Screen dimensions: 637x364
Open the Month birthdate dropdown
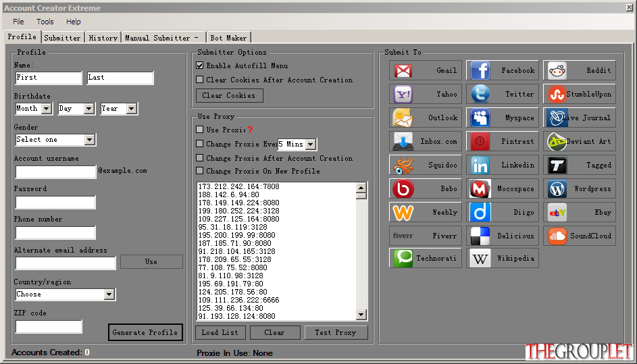pyautogui.click(x=47, y=109)
